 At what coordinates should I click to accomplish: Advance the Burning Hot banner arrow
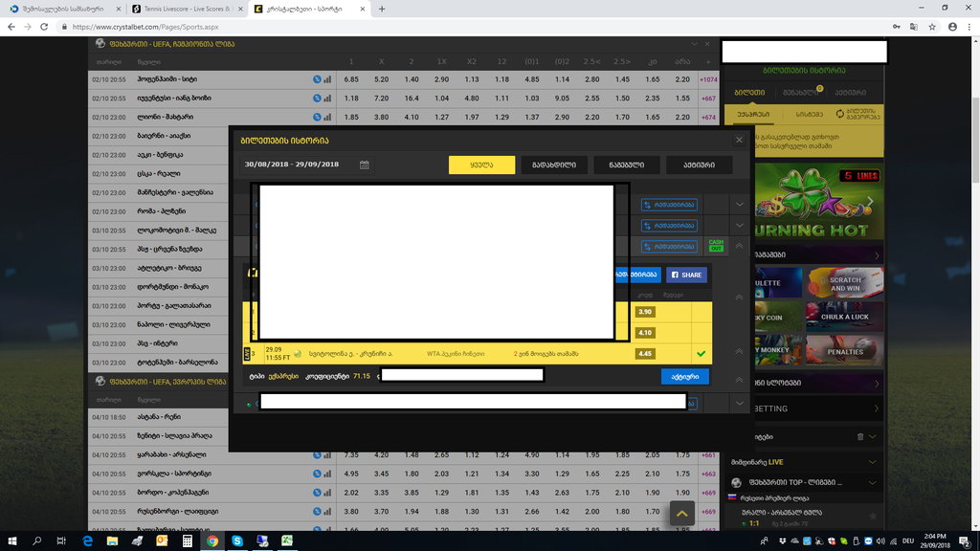869,201
